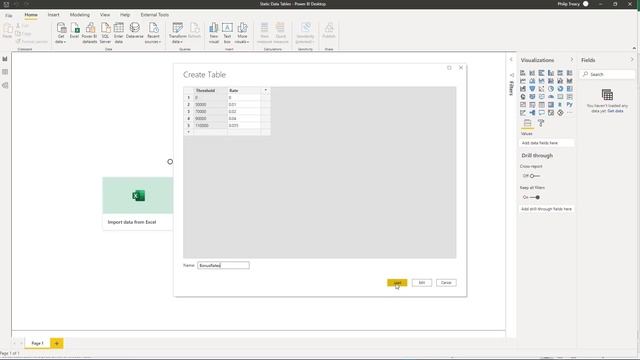Open the Fields well tab in Visualizations
The width and height of the screenshot is (640, 360).
tap(527, 123)
